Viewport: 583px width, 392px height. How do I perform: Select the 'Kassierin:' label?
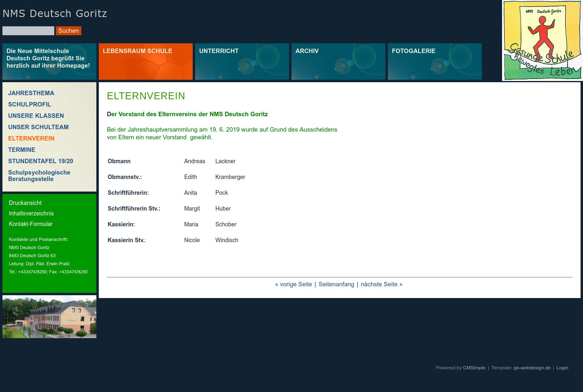121,224
